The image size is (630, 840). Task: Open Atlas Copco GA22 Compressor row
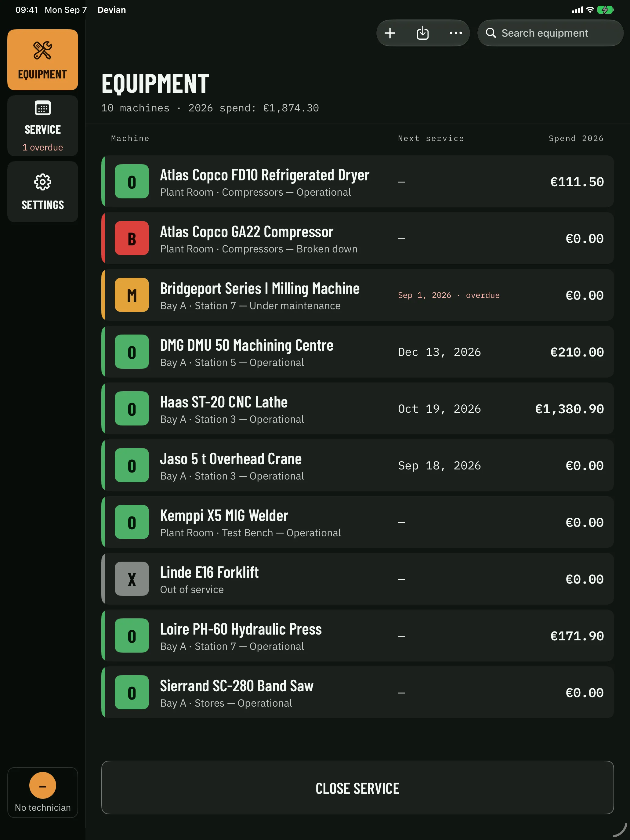tap(357, 238)
